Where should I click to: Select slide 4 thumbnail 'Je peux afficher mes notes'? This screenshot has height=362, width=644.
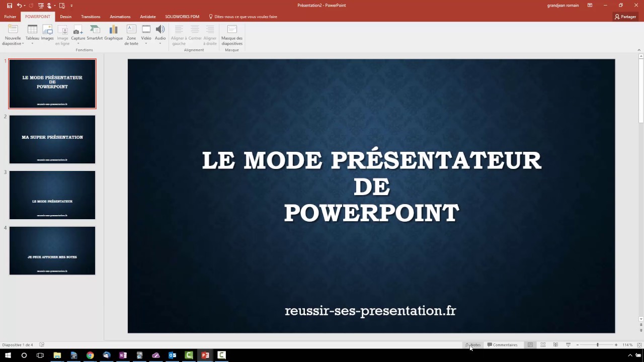52,250
